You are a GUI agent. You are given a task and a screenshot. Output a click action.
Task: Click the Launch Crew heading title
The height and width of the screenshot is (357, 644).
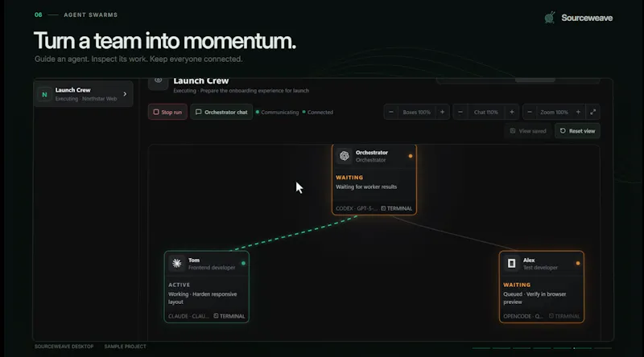[x=200, y=81]
